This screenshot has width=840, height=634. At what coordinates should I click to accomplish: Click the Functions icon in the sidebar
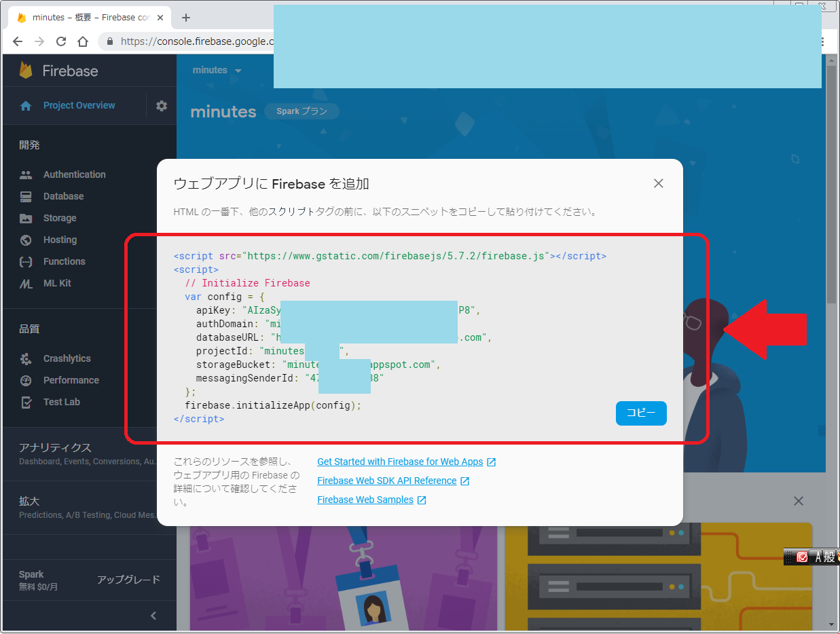click(x=26, y=261)
